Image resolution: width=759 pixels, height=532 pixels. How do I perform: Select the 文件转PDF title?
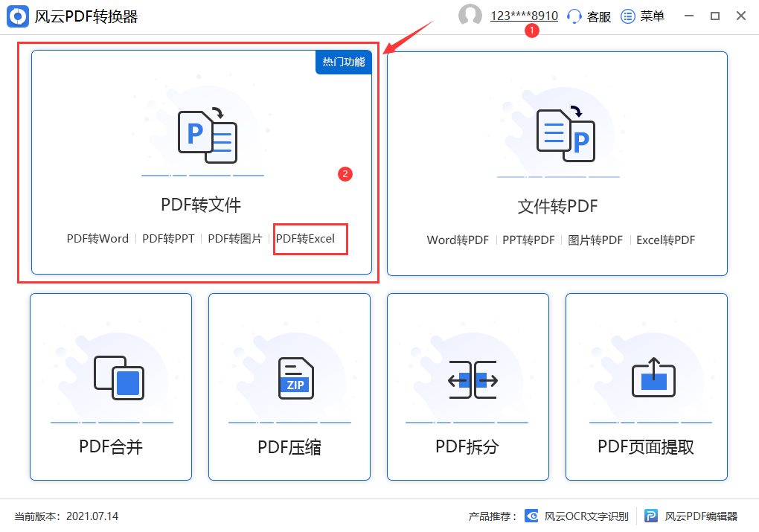coord(557,206)
